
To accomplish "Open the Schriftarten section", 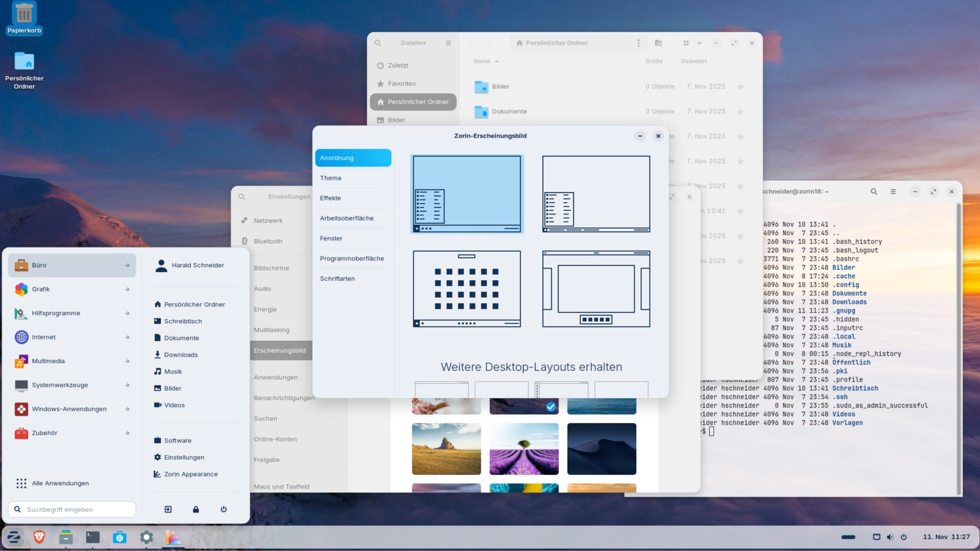I will click(337, 278).
